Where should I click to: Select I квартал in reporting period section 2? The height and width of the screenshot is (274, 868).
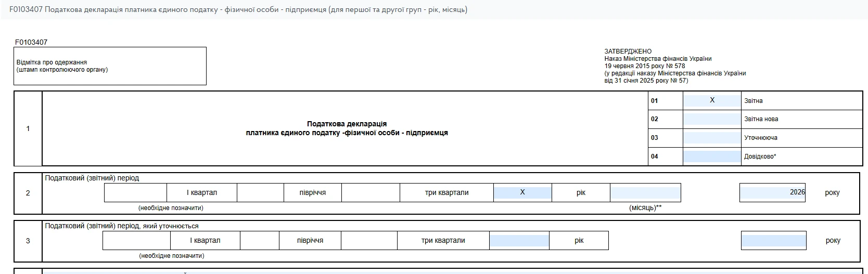click(x=202, y=192)
